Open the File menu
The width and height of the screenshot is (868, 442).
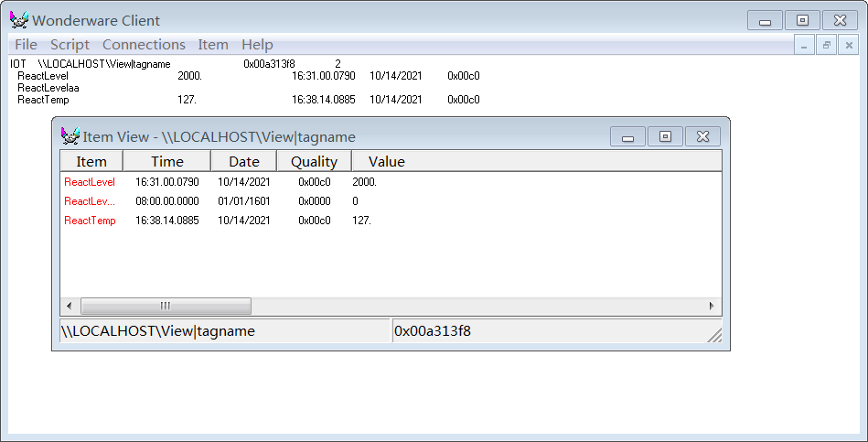pos(26,45)
